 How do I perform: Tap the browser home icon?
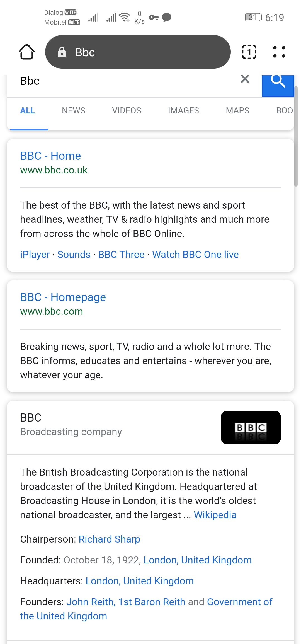tap(27, 52)
